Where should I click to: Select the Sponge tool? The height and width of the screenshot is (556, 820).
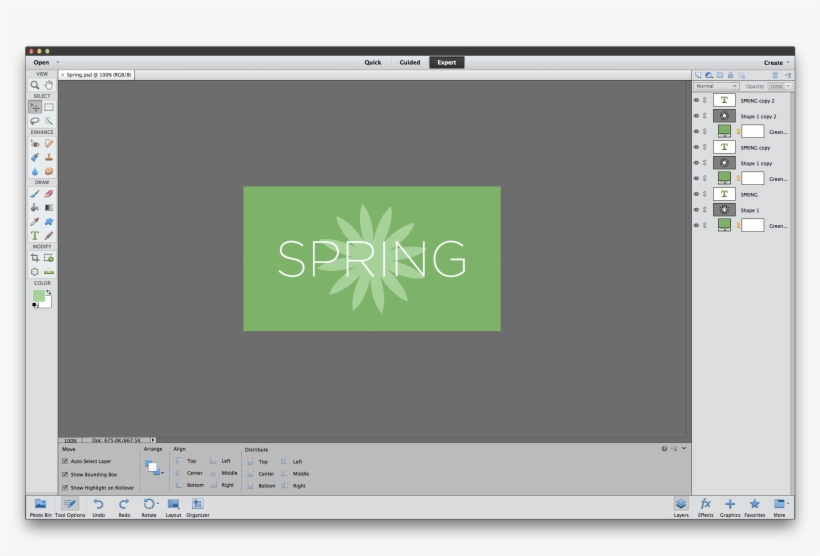49,171
